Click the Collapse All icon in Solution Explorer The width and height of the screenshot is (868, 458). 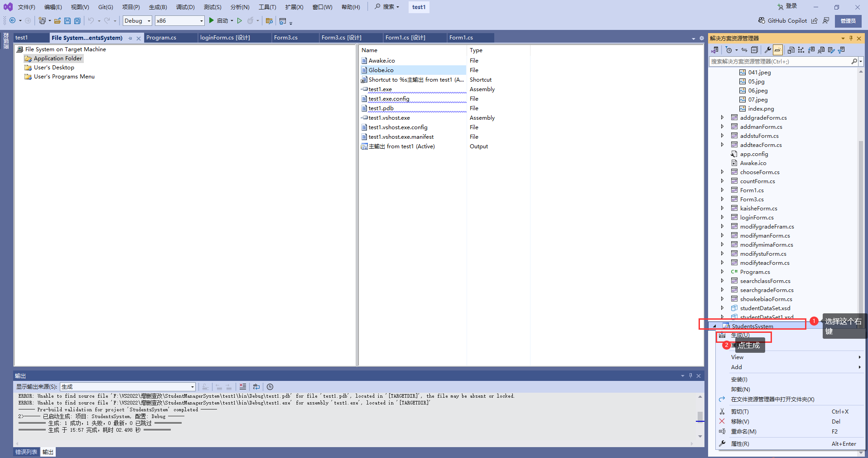(754, 50)
